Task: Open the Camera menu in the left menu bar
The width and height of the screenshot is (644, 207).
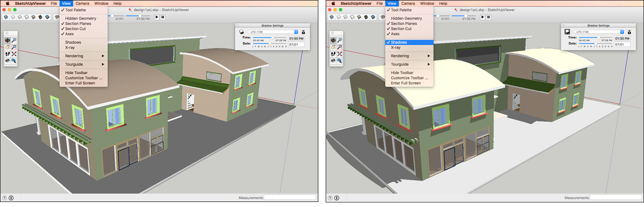Action: (x=82, y=3)
